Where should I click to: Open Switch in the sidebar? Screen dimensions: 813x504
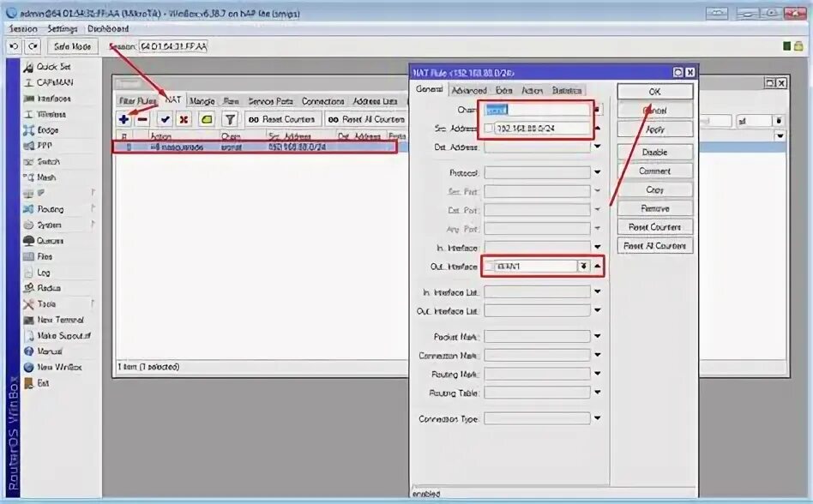coord(48,162)
